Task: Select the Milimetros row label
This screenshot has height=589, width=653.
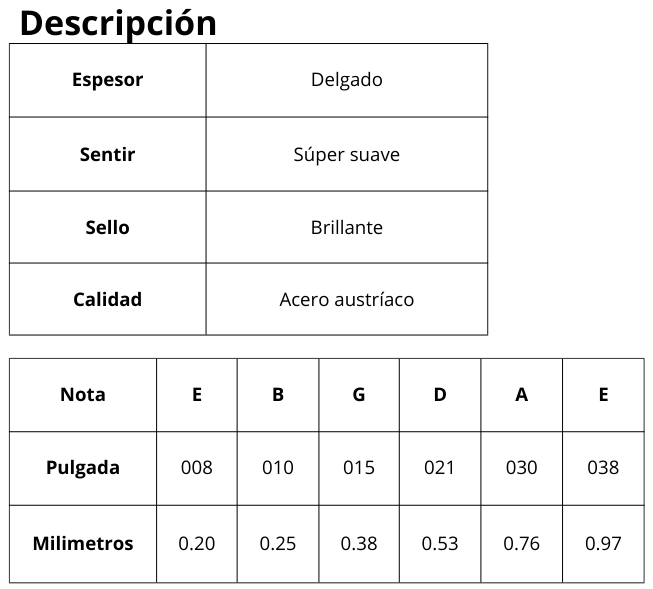Action: click(x=82, y=544)
